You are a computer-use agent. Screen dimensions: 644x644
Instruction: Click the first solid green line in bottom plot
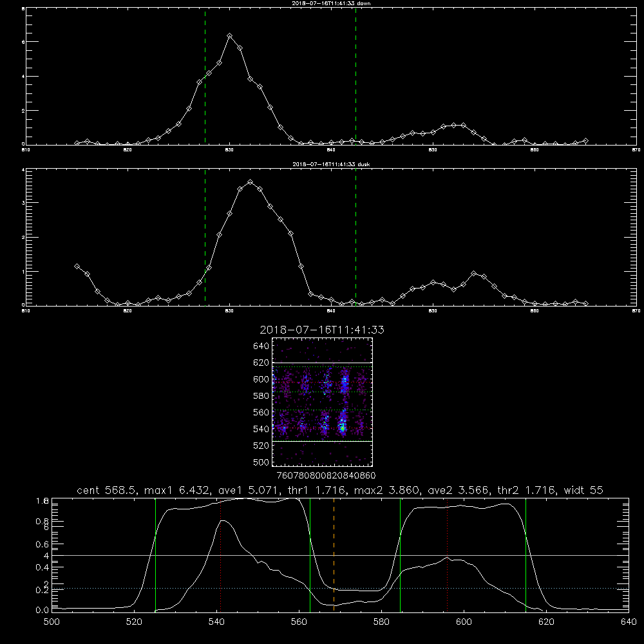coord(155,554)
